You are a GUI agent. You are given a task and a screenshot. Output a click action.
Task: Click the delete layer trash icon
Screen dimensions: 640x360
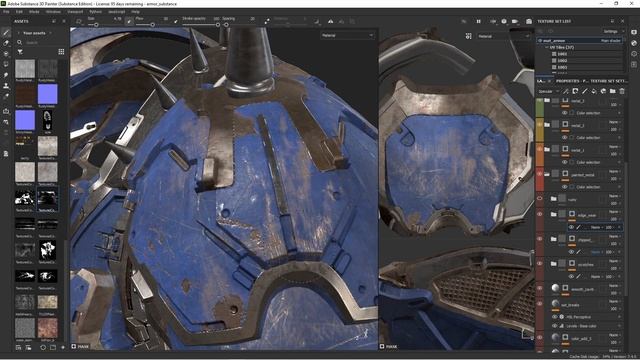point(622,91)
